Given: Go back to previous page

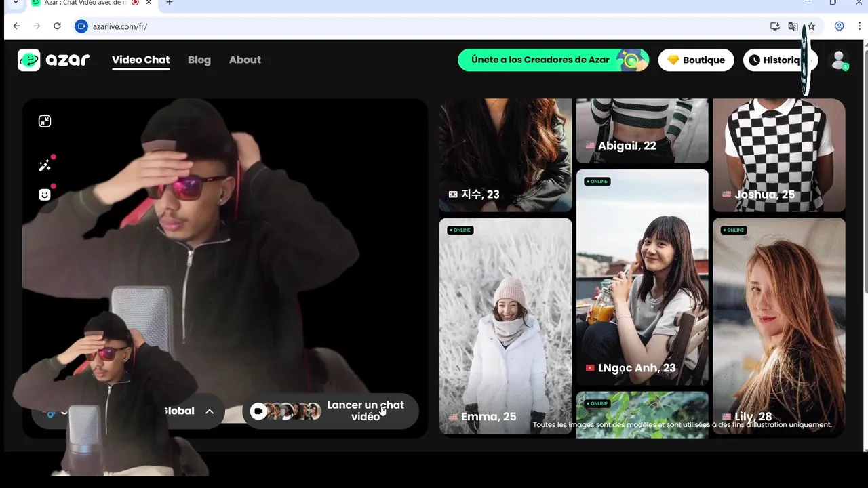Looking at the screenshot, I should click(x=17, y=26).
